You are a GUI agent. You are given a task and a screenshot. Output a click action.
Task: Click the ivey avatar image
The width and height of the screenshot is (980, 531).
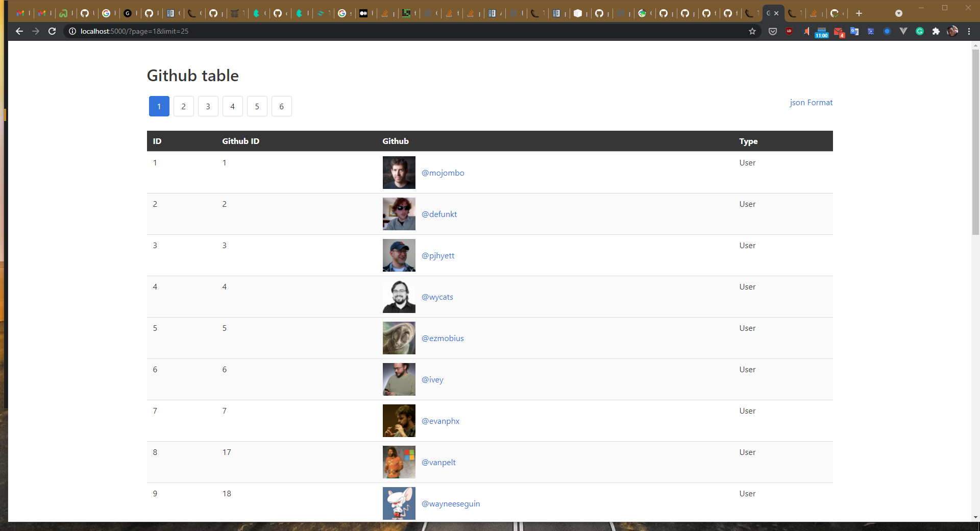pyautogui.click(x=399, y=379)
